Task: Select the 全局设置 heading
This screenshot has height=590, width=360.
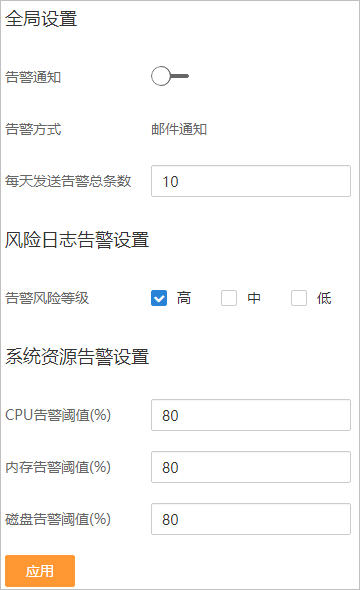Action: pyautogui.click(x=41, y=18)
